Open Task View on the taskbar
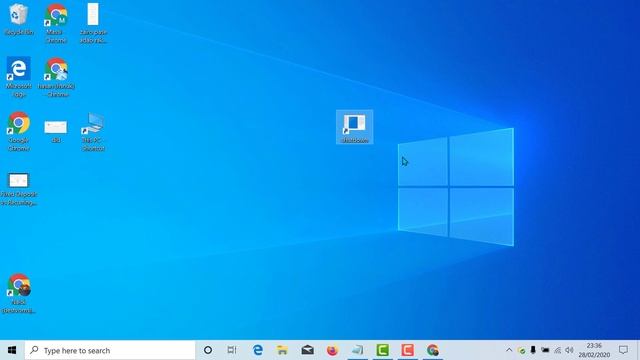This screenshot has width=640, height=360. [x=232, y=350]
